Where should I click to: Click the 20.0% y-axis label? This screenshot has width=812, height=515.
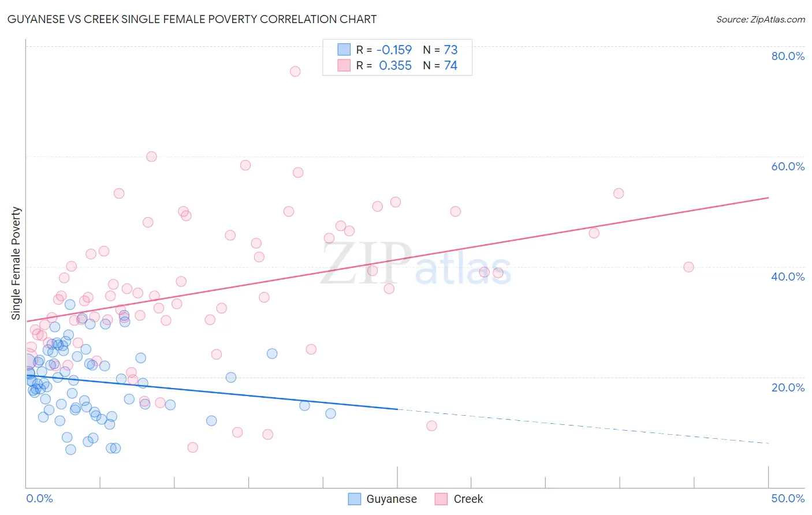[x=788, y=387]
